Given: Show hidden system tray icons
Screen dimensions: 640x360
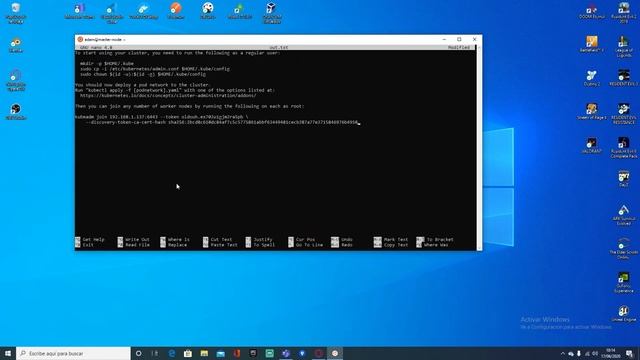Looking at the screenshot, I should click(562, 353).
